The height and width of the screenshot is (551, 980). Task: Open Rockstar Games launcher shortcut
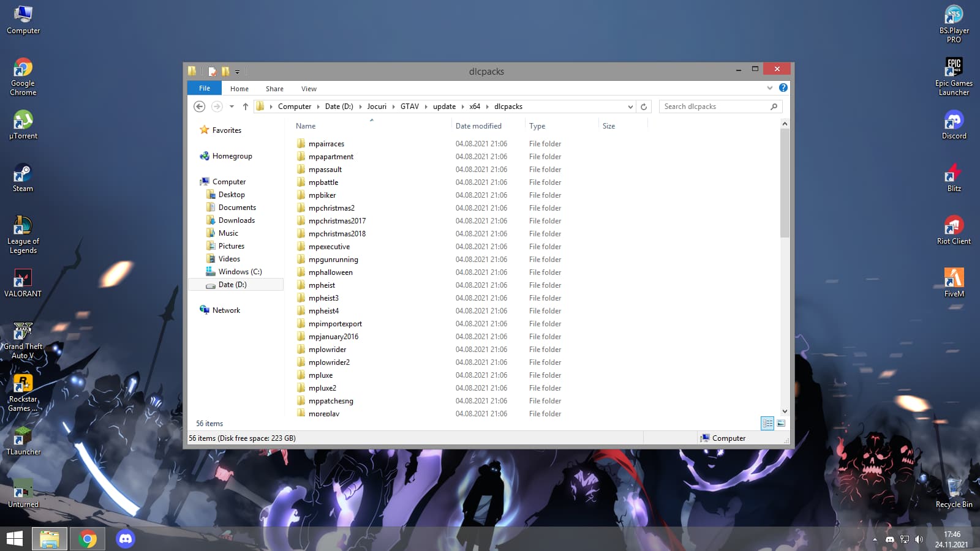pos(23,393)
